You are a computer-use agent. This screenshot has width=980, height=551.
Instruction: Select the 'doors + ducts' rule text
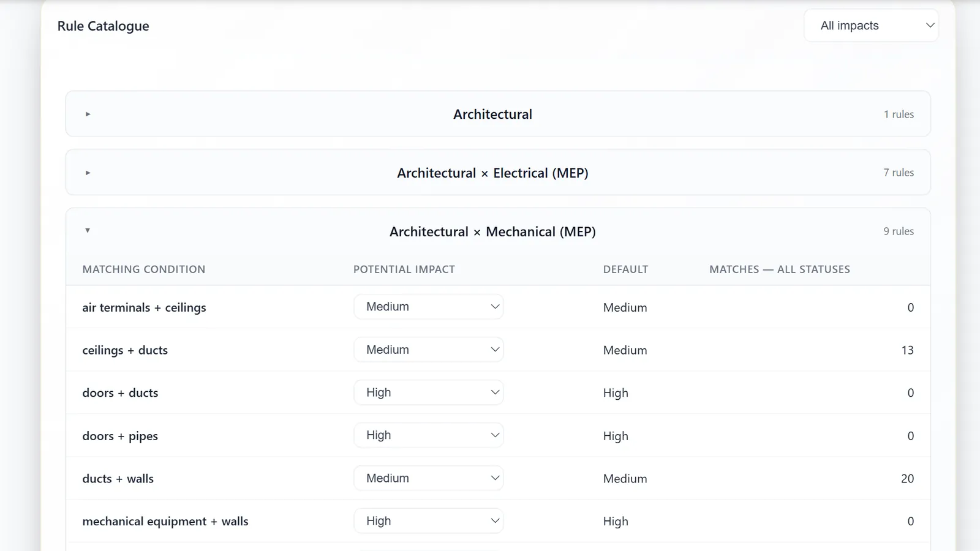(x=120, y=393)
